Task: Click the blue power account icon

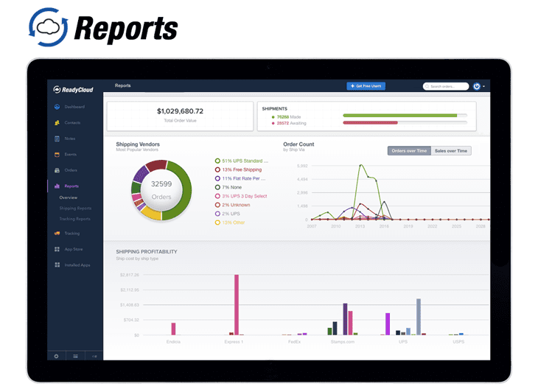Action: [x=477, y=86]
